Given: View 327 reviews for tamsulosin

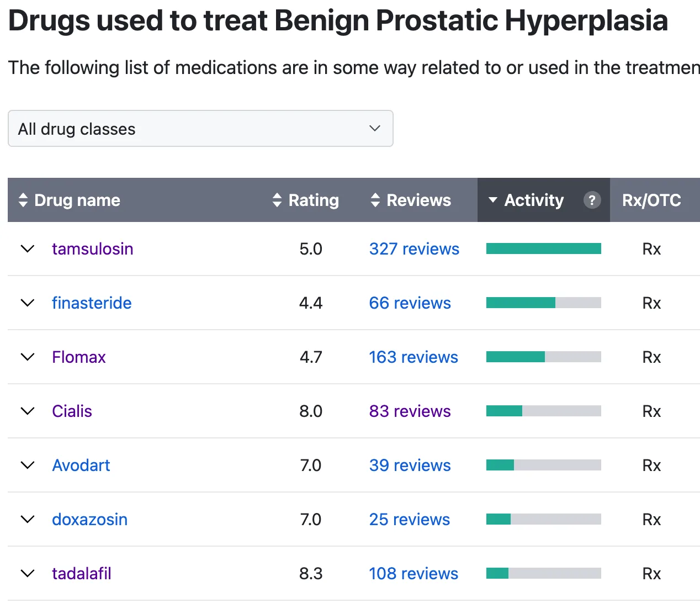Looking at the screenshot, I should click(x=414, y=249).
